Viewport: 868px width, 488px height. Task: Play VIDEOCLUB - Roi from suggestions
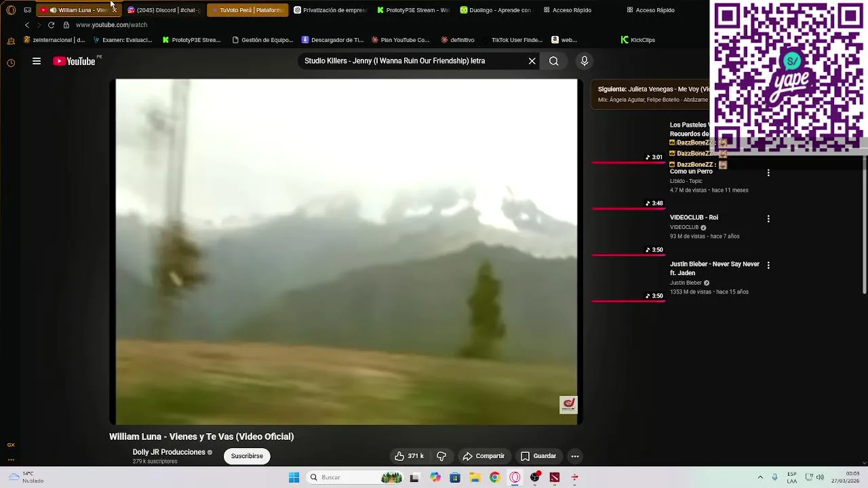click(x=694, y=218)
